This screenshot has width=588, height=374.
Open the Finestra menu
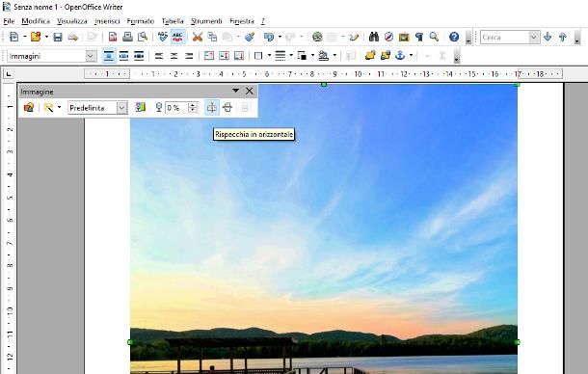click(x=242, y=21)
